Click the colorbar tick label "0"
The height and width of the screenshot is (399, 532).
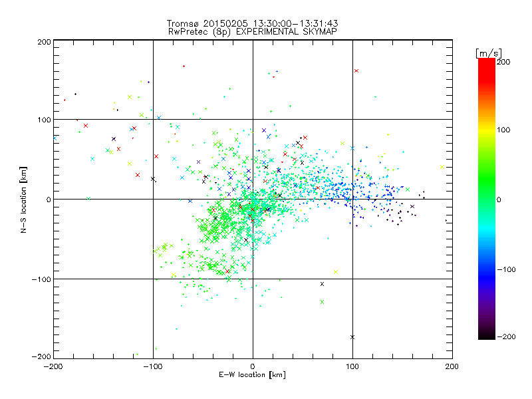[499, 199]
